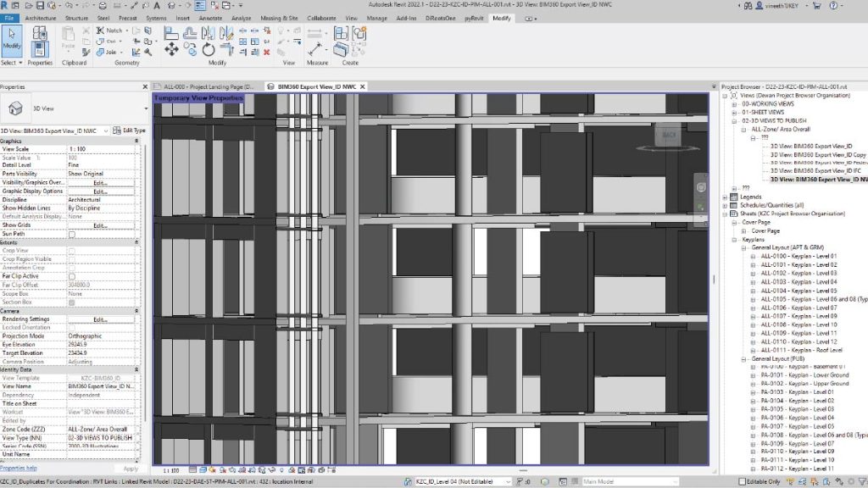Open the Architecture ribbon tab

42,17
